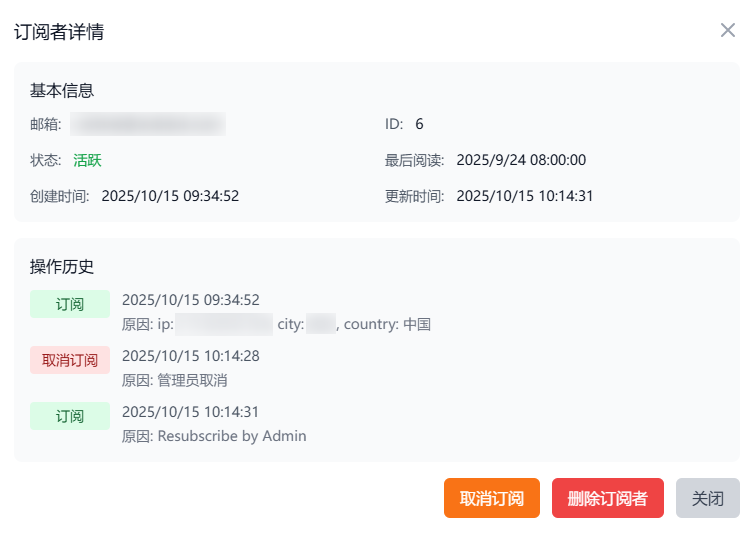Click the 创建时间 value 2025/10/15 09:34:52

(x=170, y=196)
